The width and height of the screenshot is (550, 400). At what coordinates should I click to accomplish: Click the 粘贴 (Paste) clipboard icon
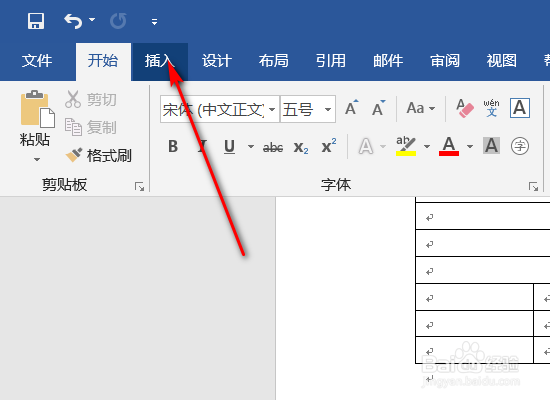point(37,109)
